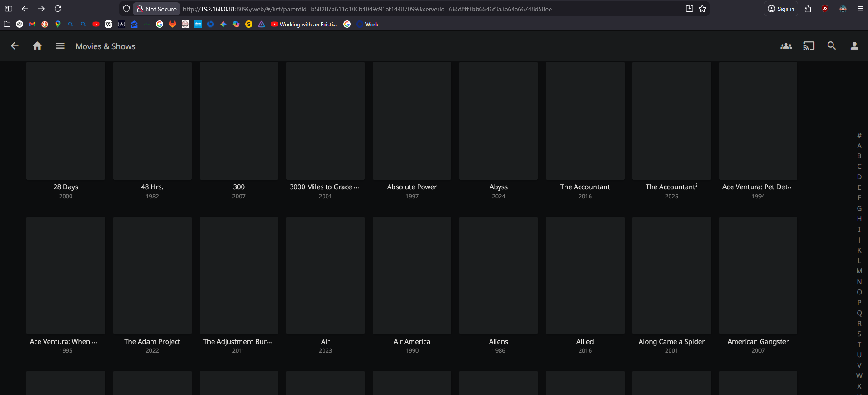
Task: Click the Jellyfin home icon
Action: point(37,46)
